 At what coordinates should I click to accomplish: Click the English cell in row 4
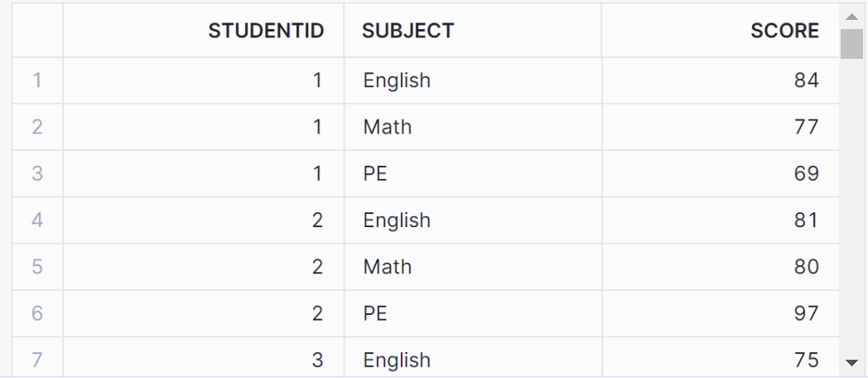click(397, 220)
